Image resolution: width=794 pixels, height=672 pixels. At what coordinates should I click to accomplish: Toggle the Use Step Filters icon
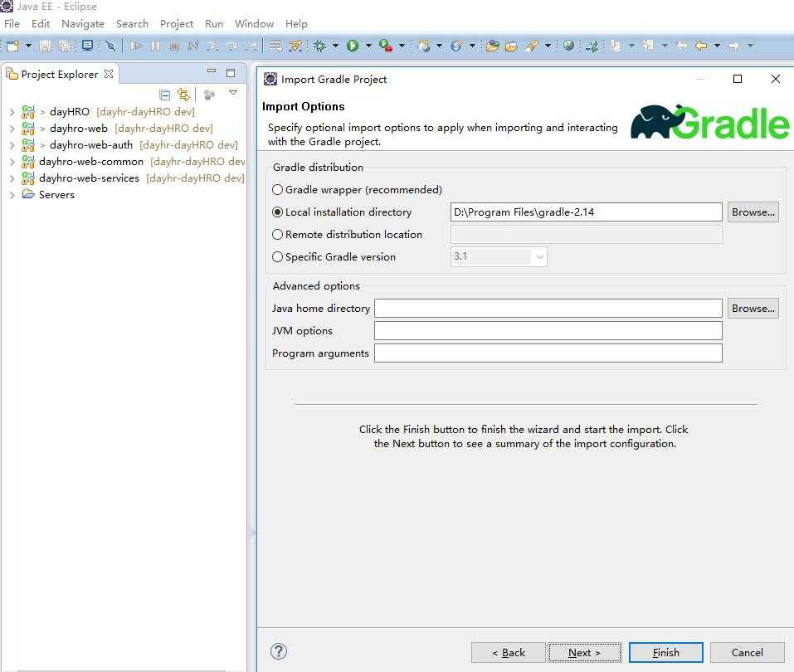pyautogui.click(x=295, y=46)
